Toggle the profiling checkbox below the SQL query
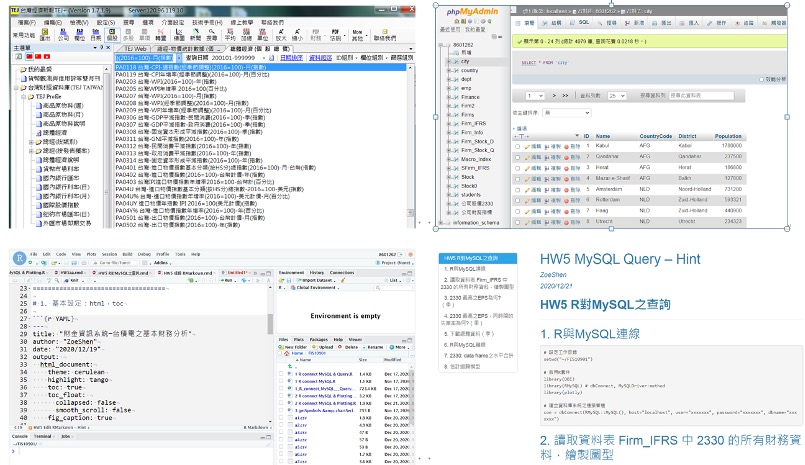This screenshot has width=805, height=465. tap(761, 79)
